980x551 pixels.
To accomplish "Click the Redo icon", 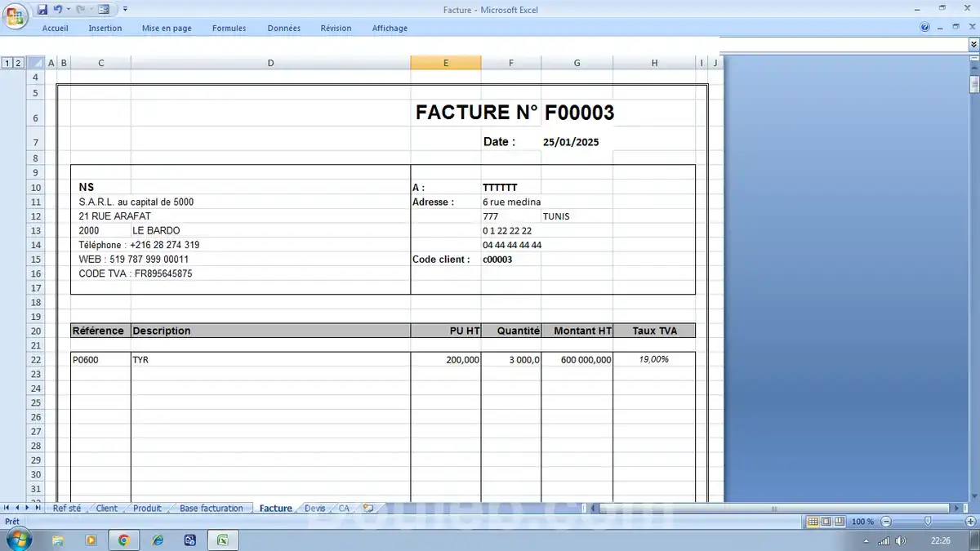I will pos(81,9).
